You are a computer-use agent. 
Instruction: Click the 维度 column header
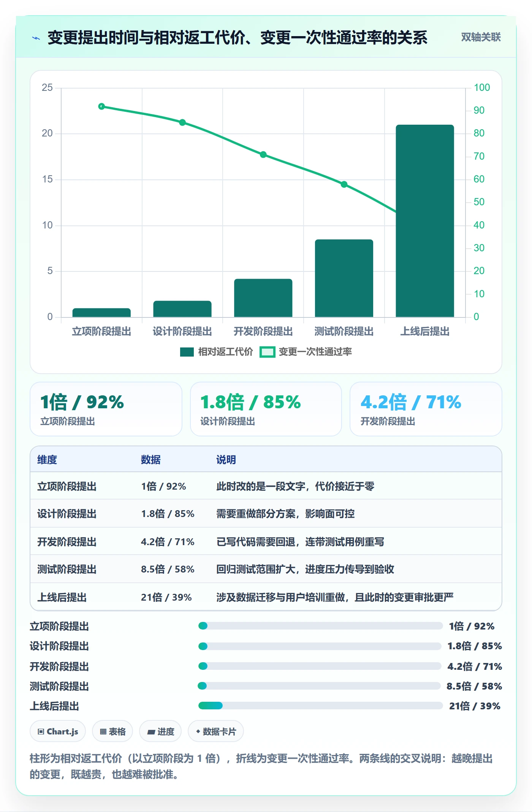coord(47,460)
